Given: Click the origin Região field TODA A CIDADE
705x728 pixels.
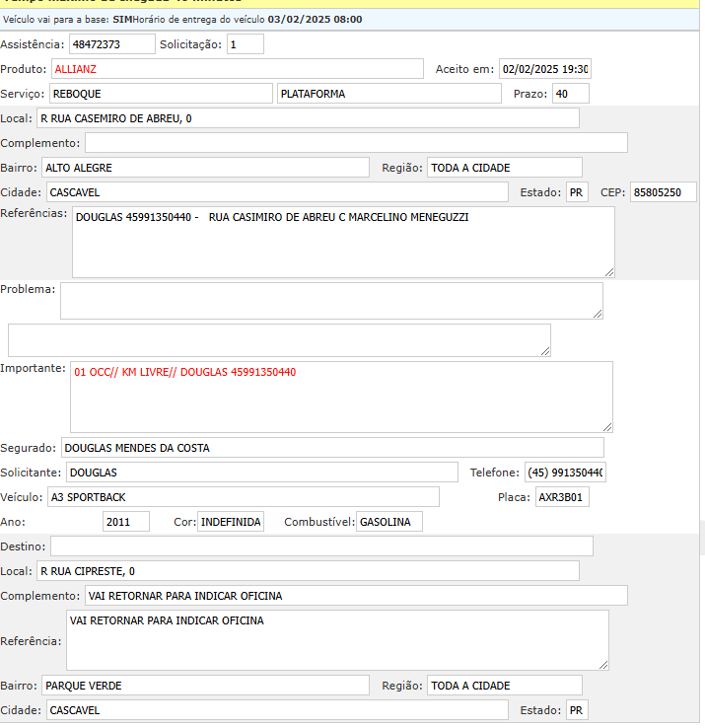Looking at the screenshot, I should click(505, 167).
